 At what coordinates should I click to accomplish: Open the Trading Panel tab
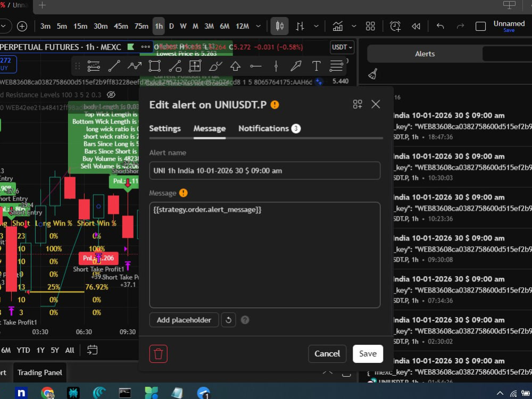[40, 372]
